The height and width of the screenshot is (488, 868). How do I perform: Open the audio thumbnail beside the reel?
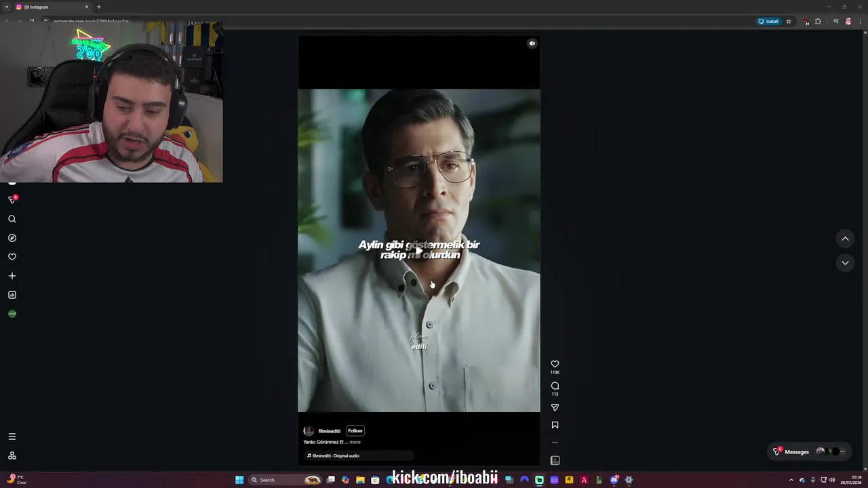pyautogui.click(x=555, y=460)
